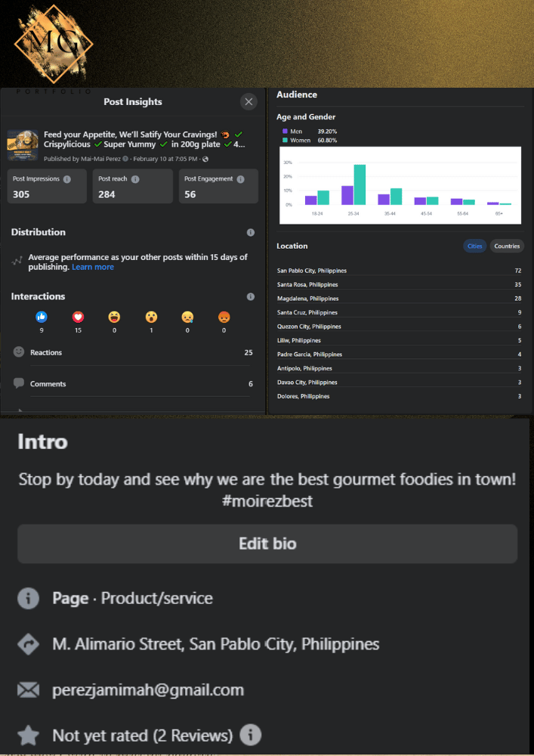This screenshot has width=534, height=756.
Task: Click the Wow reaction emoji
Action: point(151,318)
